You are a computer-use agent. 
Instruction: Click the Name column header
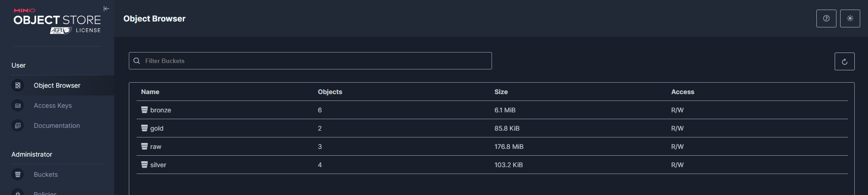coord(150,92)
